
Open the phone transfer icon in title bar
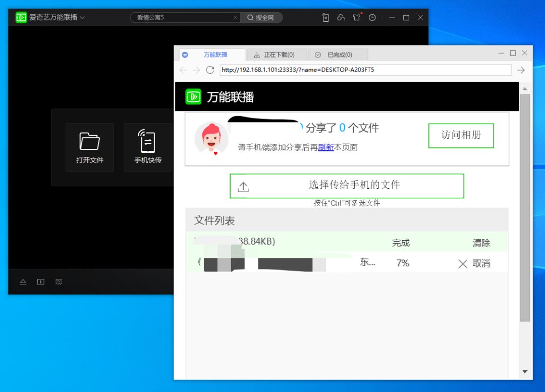[325, 17]
